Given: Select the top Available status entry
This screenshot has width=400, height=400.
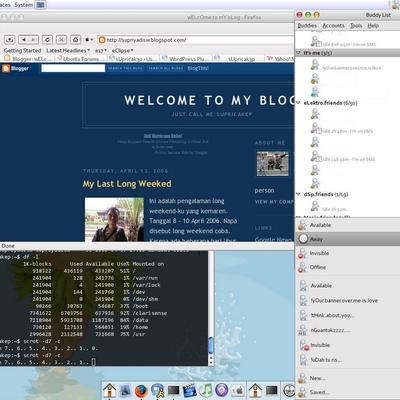Looking at the screenshot, I should [348, 225].
